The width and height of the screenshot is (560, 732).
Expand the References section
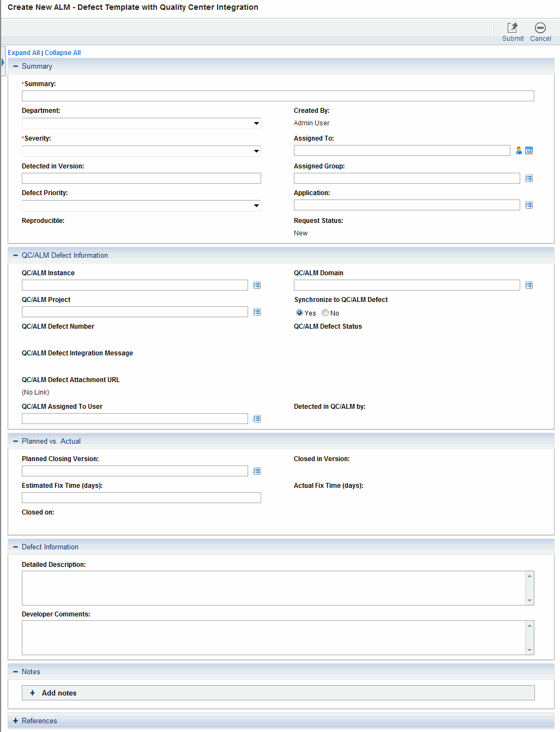pos(15,721)
